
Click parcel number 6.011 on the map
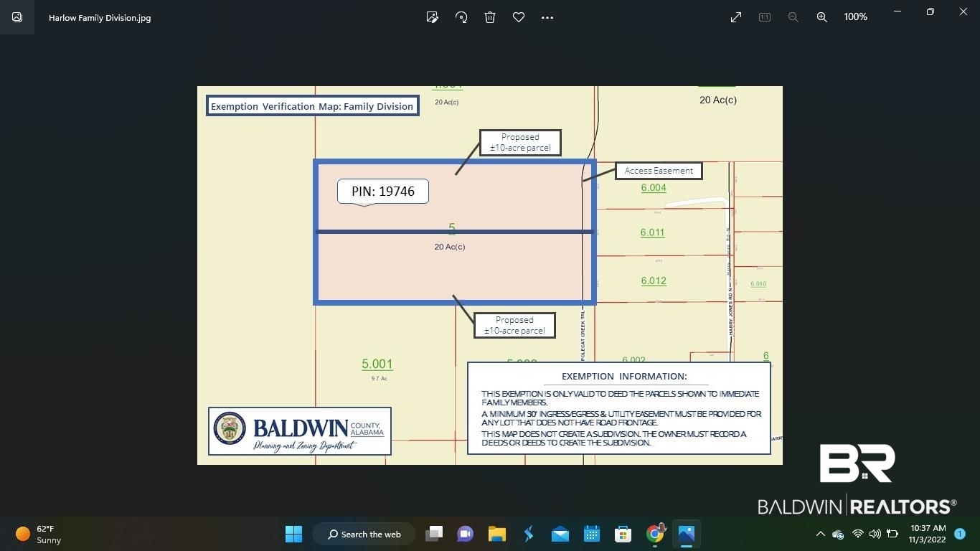click(653, 233)
